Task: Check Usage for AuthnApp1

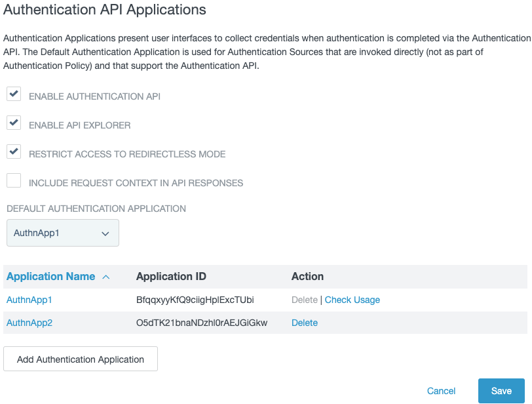Action: [x=352, y=299]
